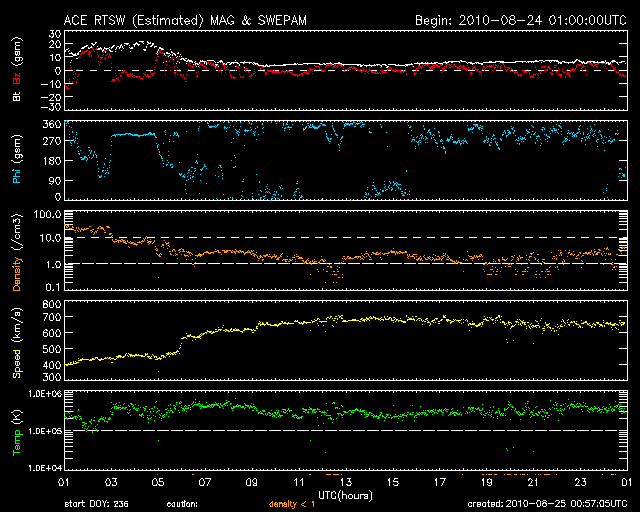
Task: Click the '600' tick on Speed axis
Action: [x=52, y=333]
